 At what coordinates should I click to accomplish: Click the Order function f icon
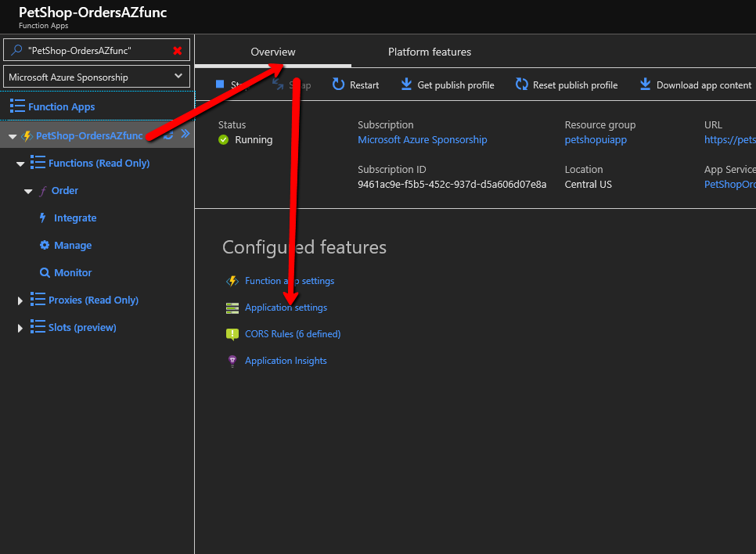click(43, 191)
